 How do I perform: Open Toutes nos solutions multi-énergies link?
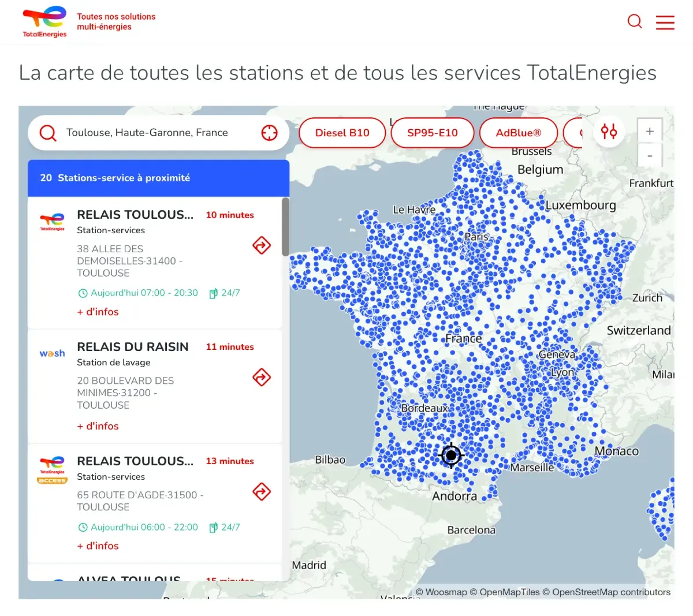point(116,22)
